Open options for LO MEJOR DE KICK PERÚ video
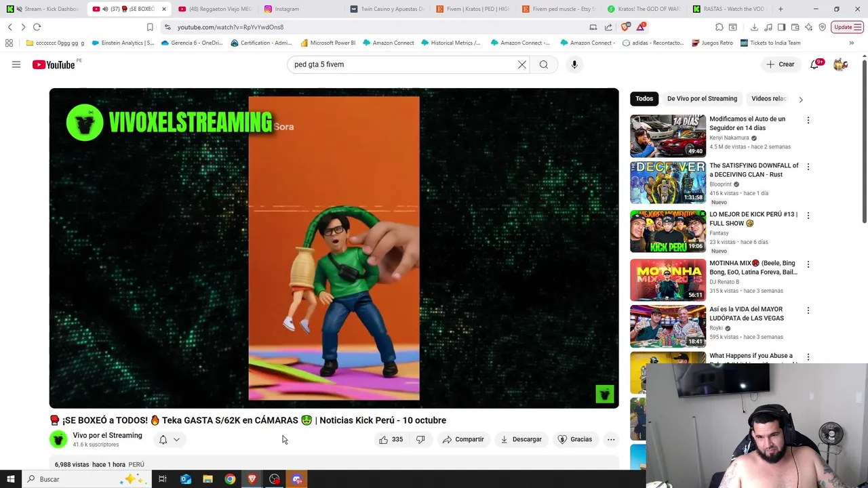 [808, 216]
